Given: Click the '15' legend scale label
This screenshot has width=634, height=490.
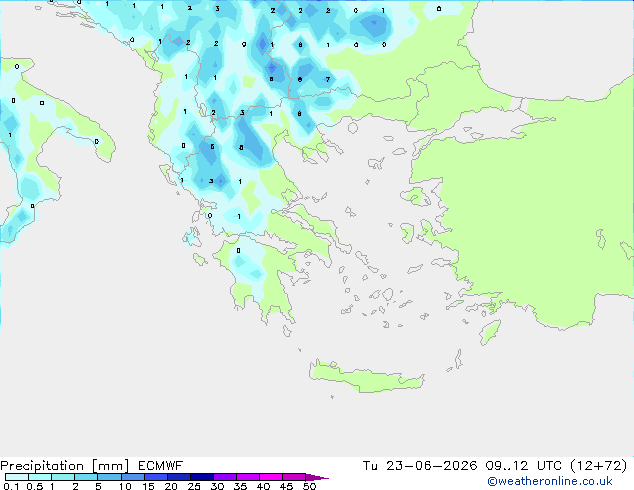Looking at the screenshot, I should (x=148, y=486).
